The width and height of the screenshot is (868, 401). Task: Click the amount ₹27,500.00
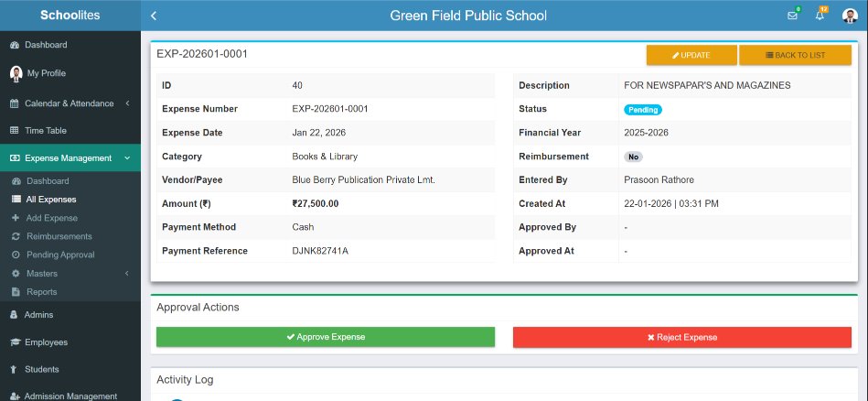316,204
